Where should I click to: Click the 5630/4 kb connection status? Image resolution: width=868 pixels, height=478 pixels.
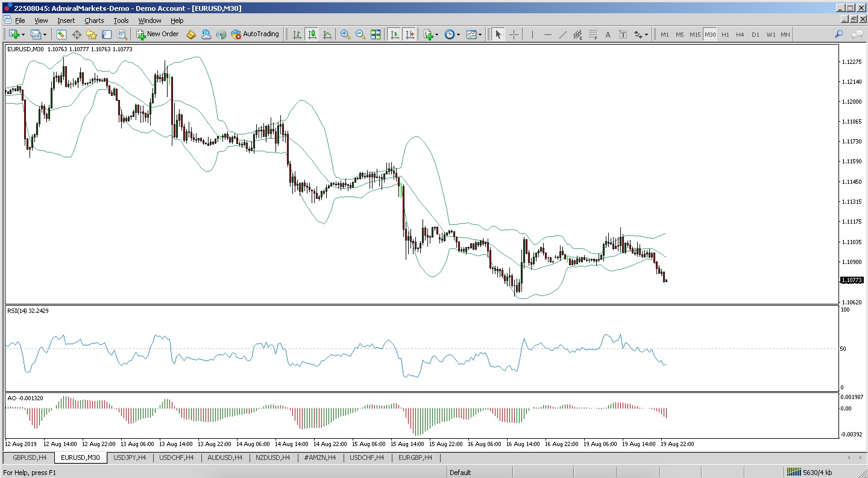point(811,472)
